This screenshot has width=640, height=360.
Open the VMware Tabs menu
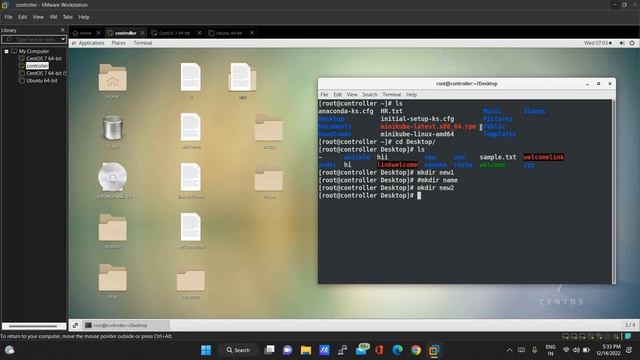(x=68, y=17)
